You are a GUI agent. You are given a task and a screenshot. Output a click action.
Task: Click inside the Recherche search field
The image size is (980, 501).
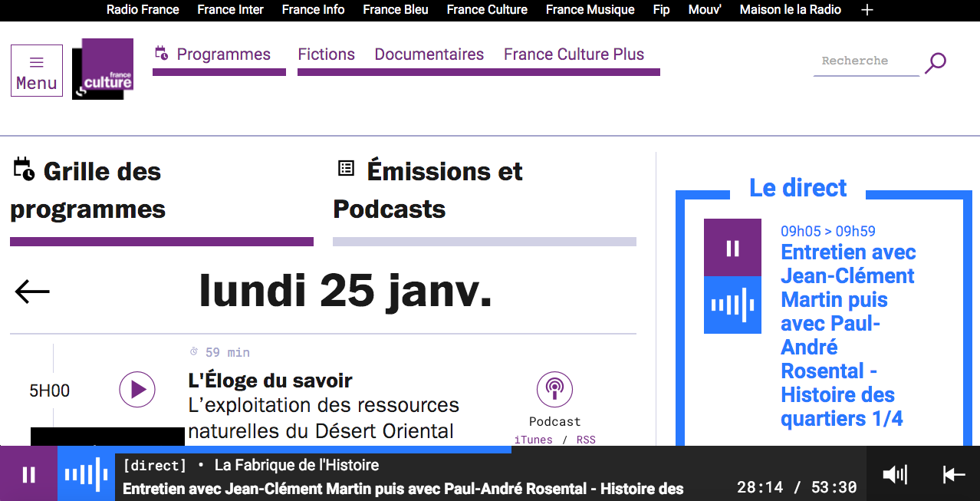click(x=865, y=61)
